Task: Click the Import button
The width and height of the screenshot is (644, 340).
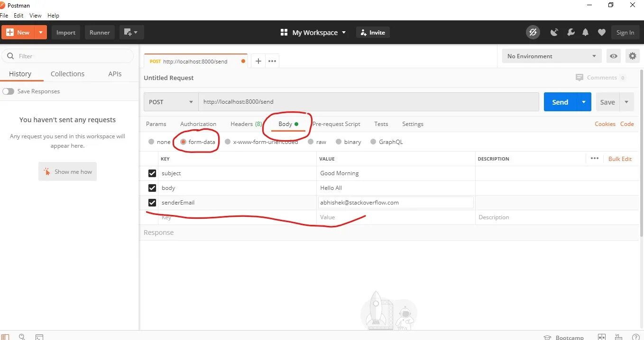Action: click(x=66, y=32)
